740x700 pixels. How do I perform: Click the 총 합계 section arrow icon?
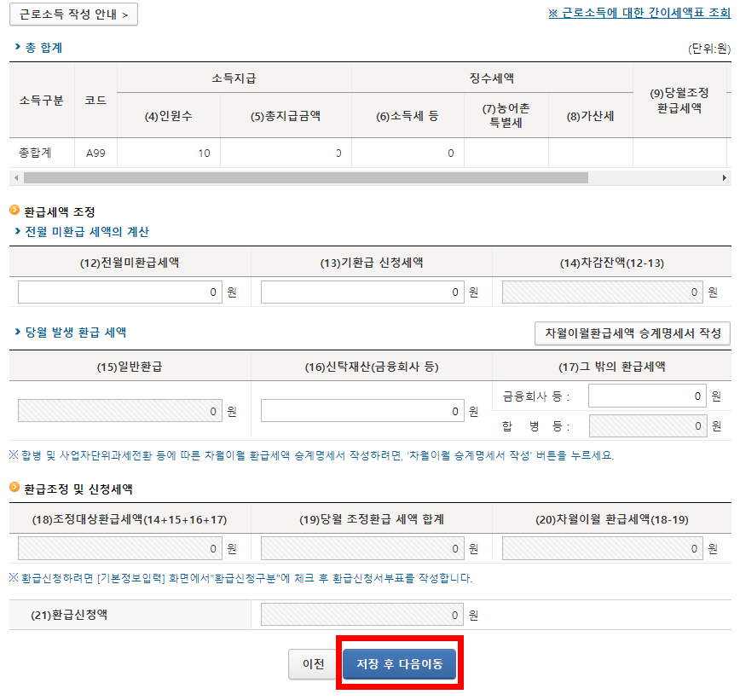click(x=17, y=47)
